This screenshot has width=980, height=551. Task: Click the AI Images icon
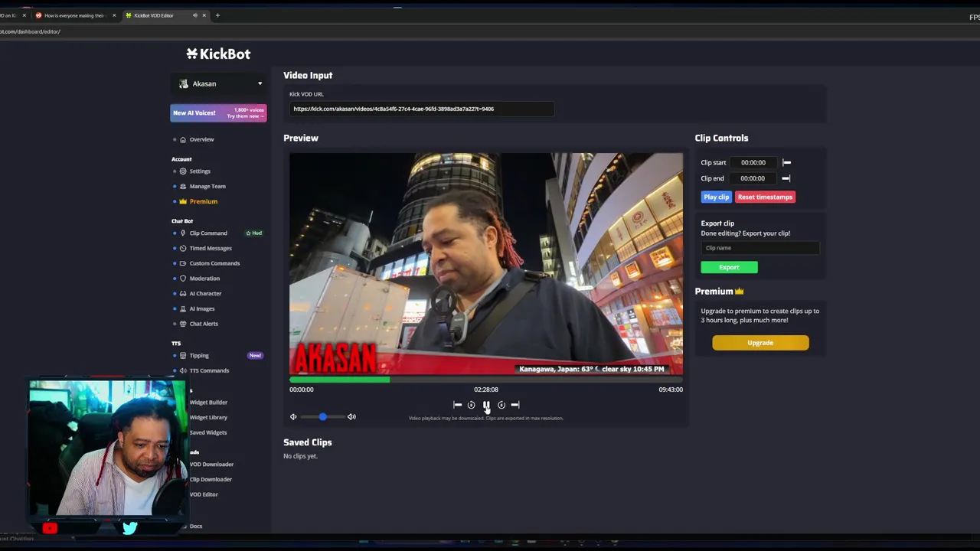(x=183, y=308)
